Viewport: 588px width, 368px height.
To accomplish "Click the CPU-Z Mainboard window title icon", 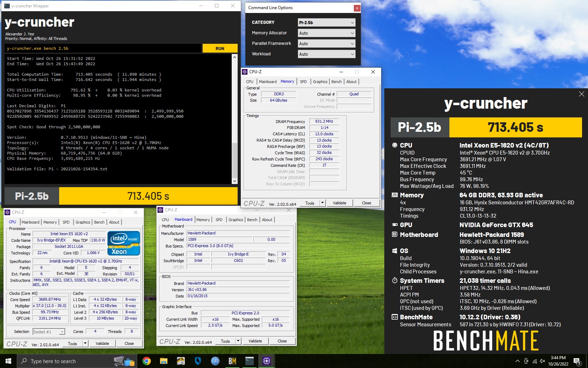I will coord(161,210).
